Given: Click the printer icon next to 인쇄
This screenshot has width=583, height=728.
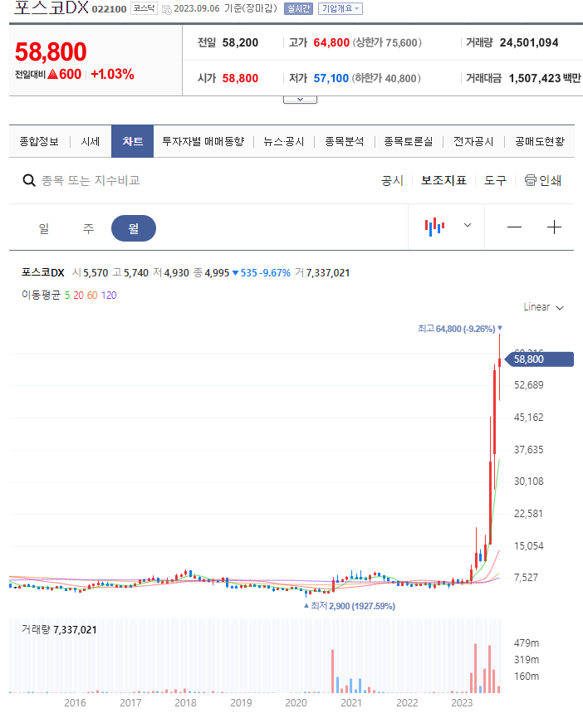Looking at the screenshot, I should [x=531, y=180].
